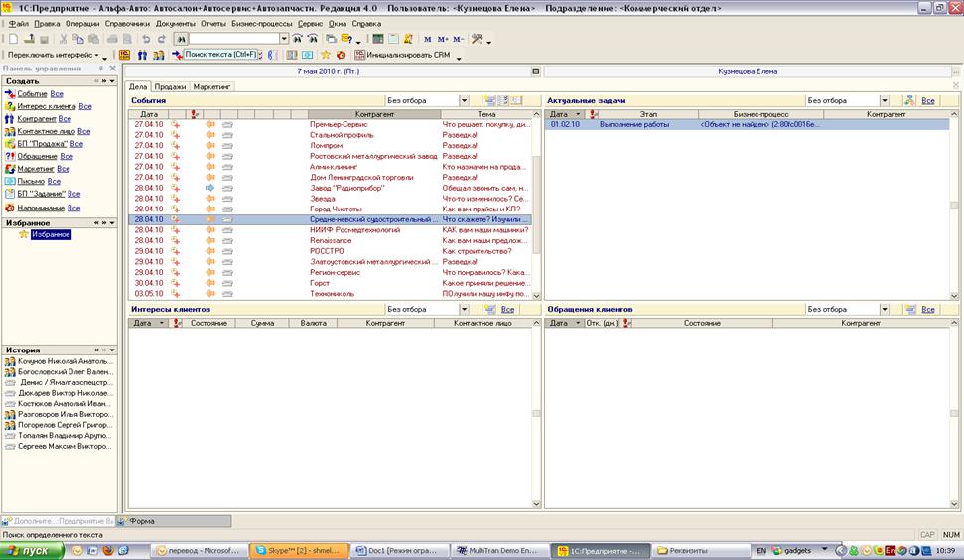This screenshot has width=964, height=560.
Task: Click the Событие icon in Создать panel
Action: coord(9,93)
